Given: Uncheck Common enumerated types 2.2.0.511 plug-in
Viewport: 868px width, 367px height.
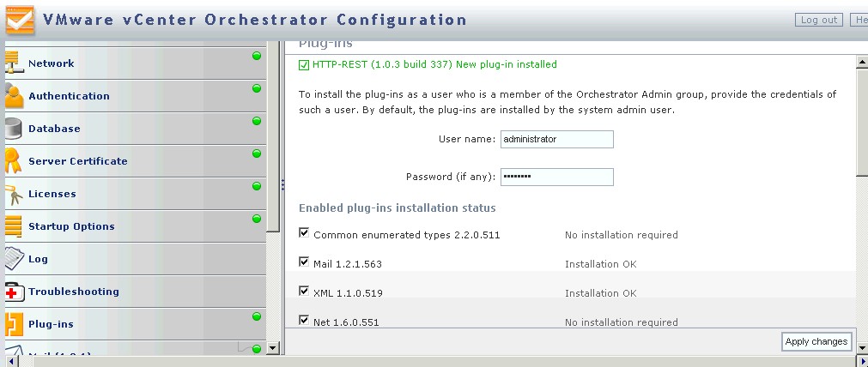Looking at the screenshot, I should pyautogui.click(x=304, y=233).
